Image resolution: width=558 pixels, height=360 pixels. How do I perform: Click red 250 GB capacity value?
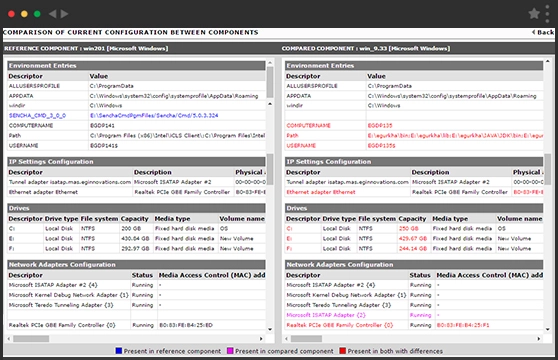(409, 228)
